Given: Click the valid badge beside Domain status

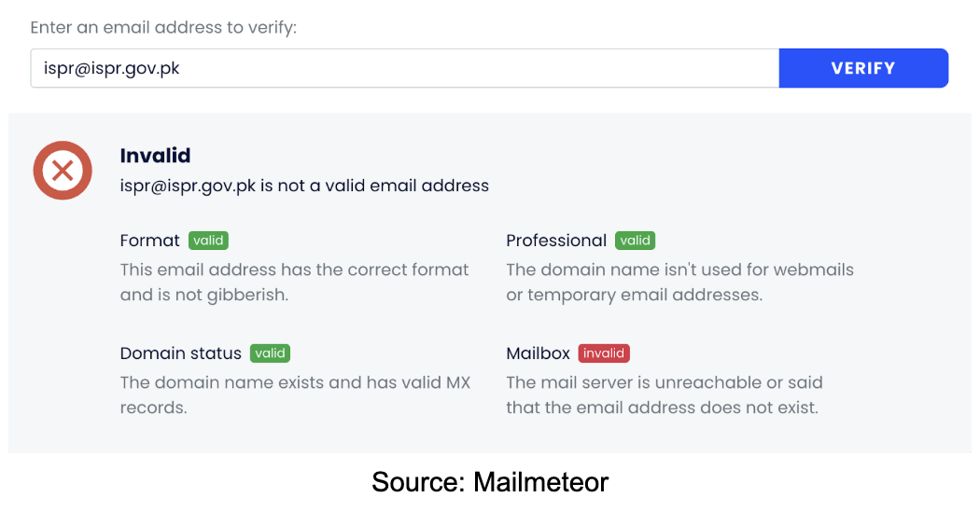Looking at the screenshot, I should tap(270, 353).
